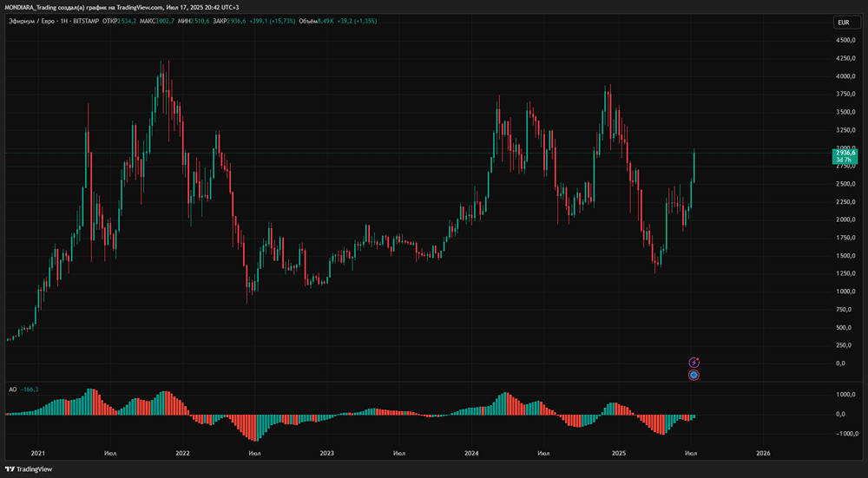Image resolution: width=868 pixels, height=478 pixels.
Task: Click the 4250,0 price axis label
Action: coord(845,58)
